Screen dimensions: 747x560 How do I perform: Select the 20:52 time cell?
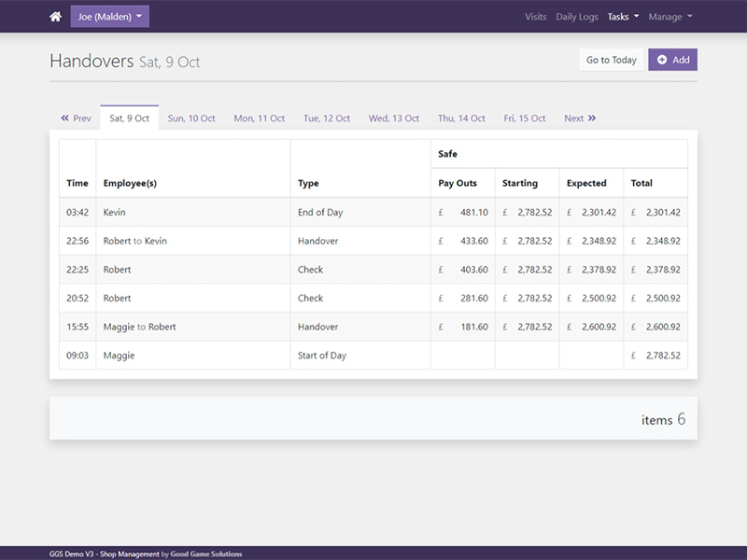[78, 298]
